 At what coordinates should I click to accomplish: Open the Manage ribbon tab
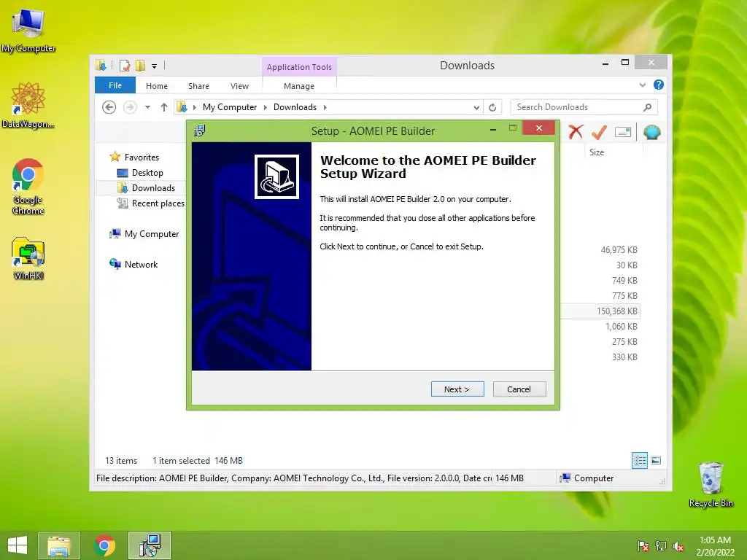(x=299, y=86)
